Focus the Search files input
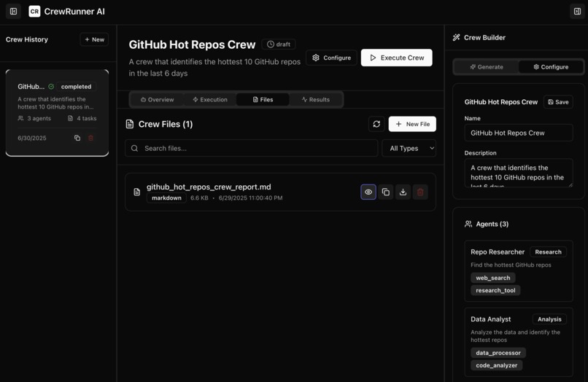 (x=251, y=148)
